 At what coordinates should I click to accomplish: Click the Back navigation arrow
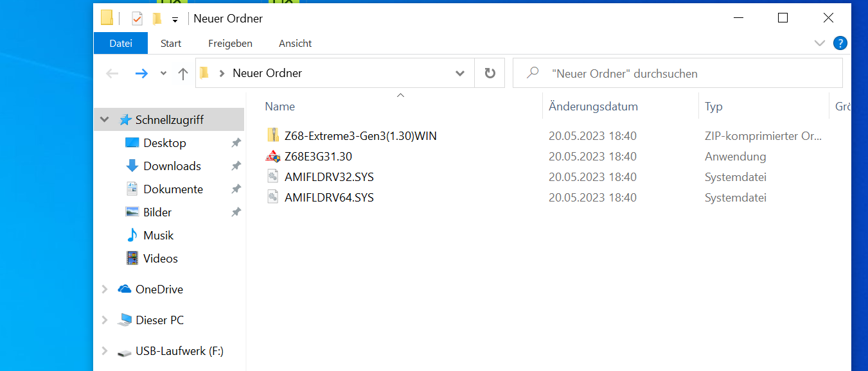point(112,73)
